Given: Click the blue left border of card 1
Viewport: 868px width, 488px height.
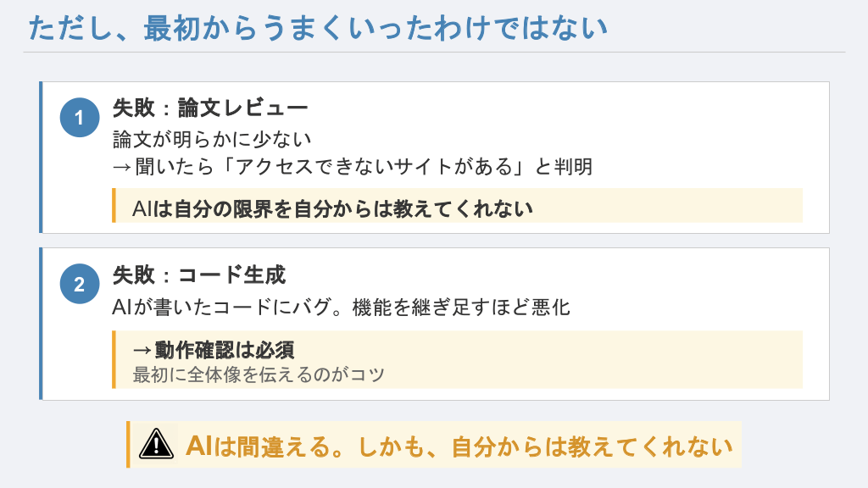Looking at the screenshot, I should click(40, 157).
